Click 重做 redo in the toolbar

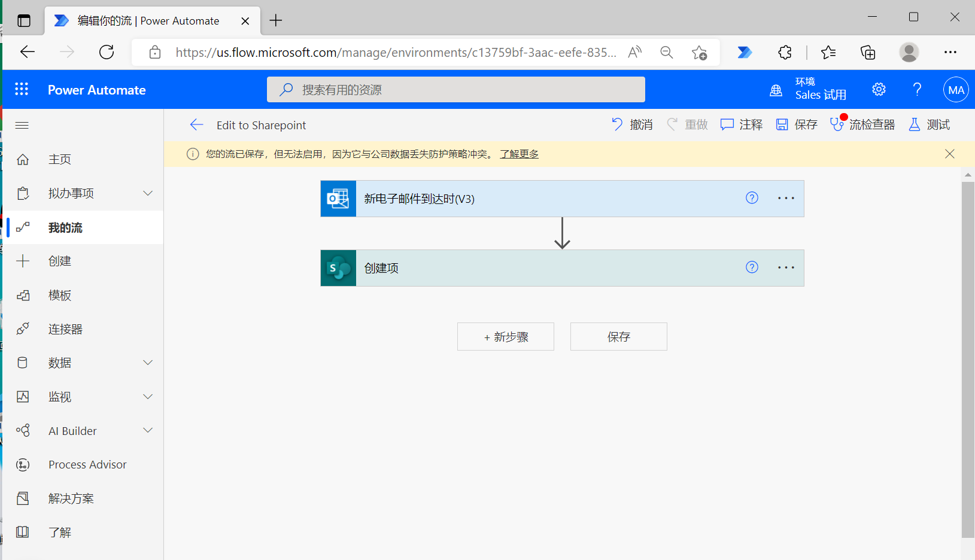point(687,124)
